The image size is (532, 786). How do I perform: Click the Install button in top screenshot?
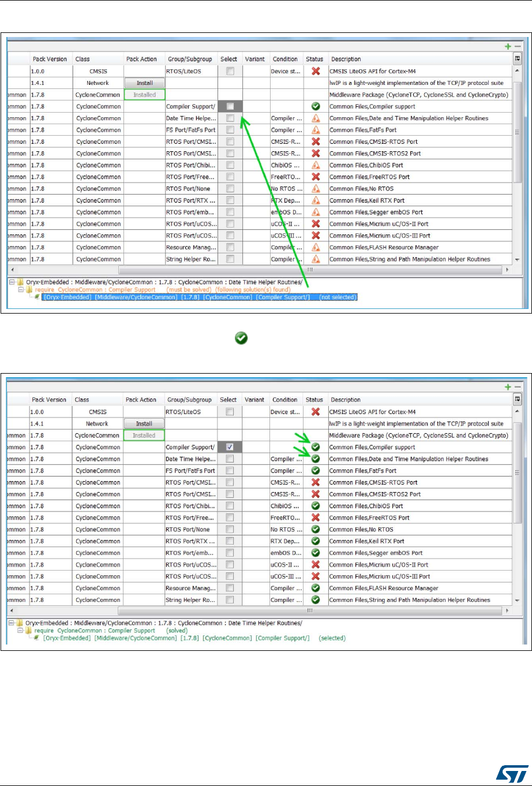[x=144, y=83]
